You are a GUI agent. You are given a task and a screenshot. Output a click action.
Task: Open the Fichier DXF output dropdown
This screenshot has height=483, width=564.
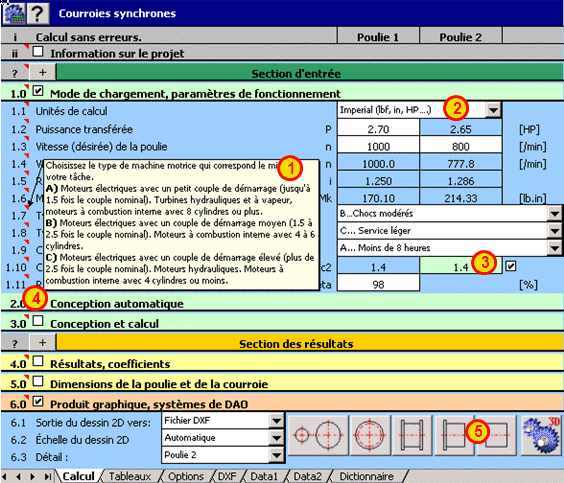coord(276,421)
